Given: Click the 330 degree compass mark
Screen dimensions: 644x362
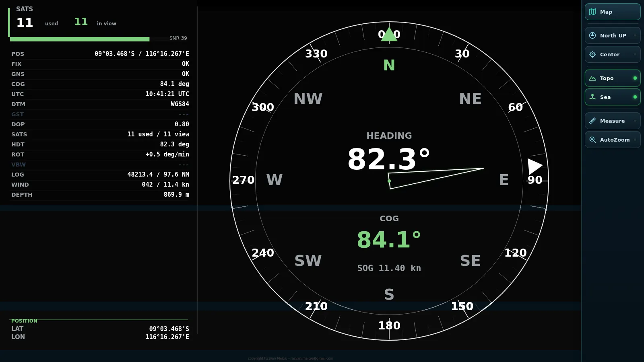Looking at the screenshot, I should tap(316, 53).
